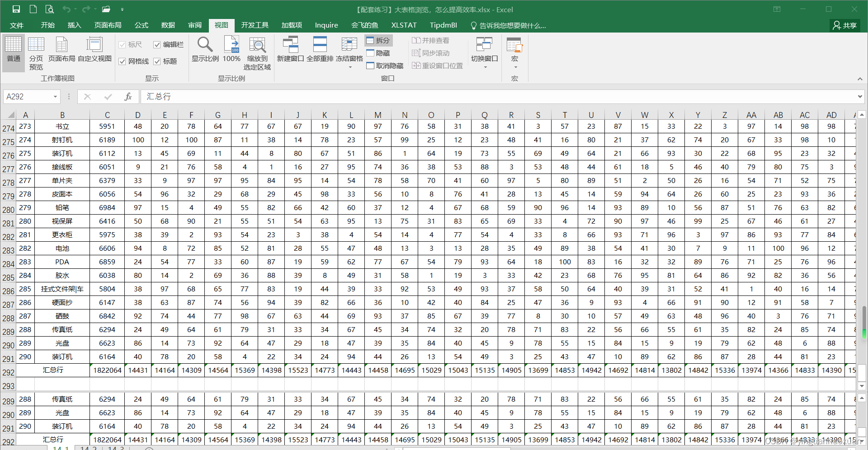Click 挂式文件架|车 cell in column B

click(x=62, y=289)
